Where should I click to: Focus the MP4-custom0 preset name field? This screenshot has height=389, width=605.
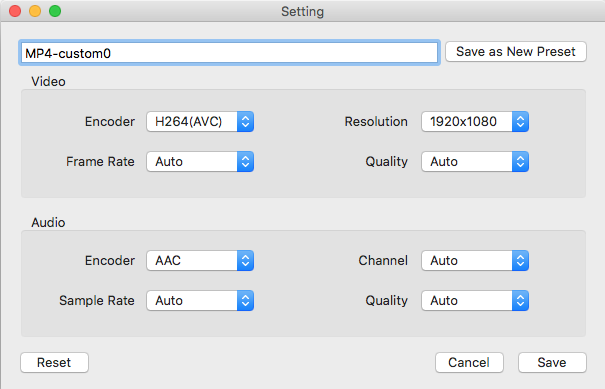click(229, 52)
